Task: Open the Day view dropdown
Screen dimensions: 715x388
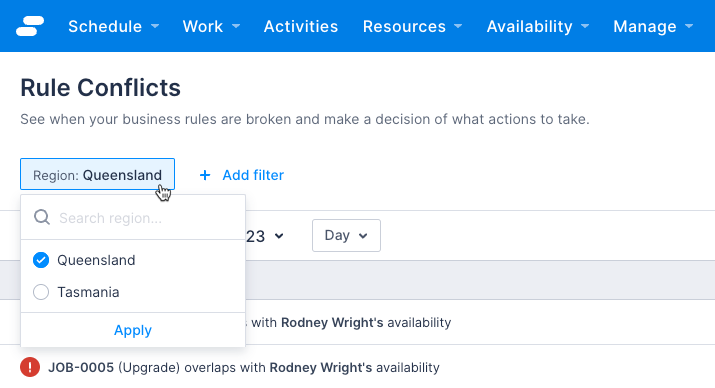Action: pos(346,235)
